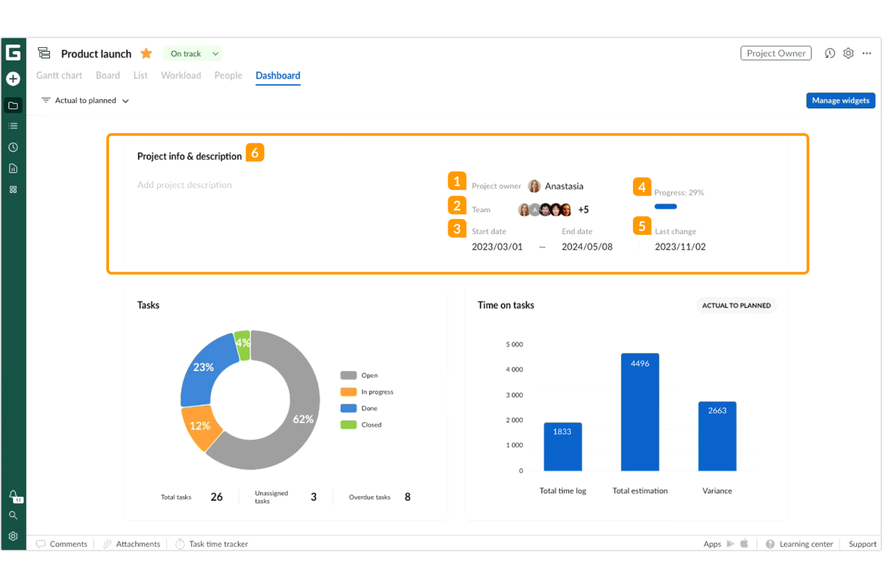Open the history clock icon near Project Owner
This screenshot has height=588, width=882.
point(830,53)
